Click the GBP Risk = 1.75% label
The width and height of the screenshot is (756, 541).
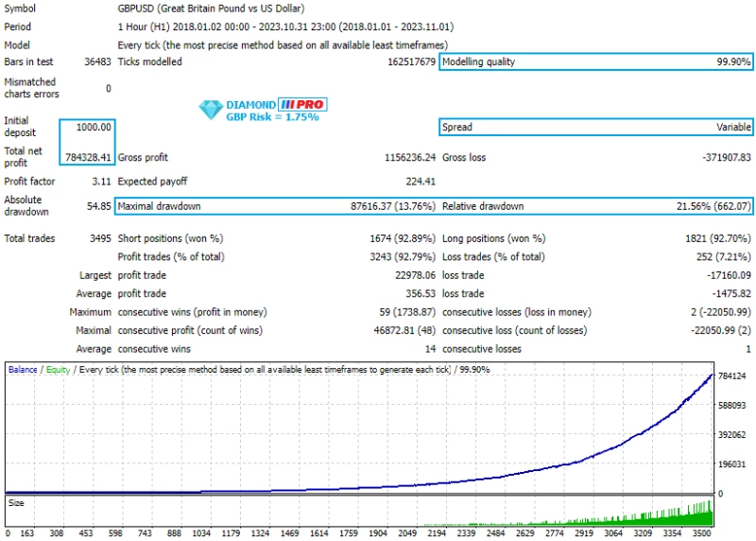[272, 117]
